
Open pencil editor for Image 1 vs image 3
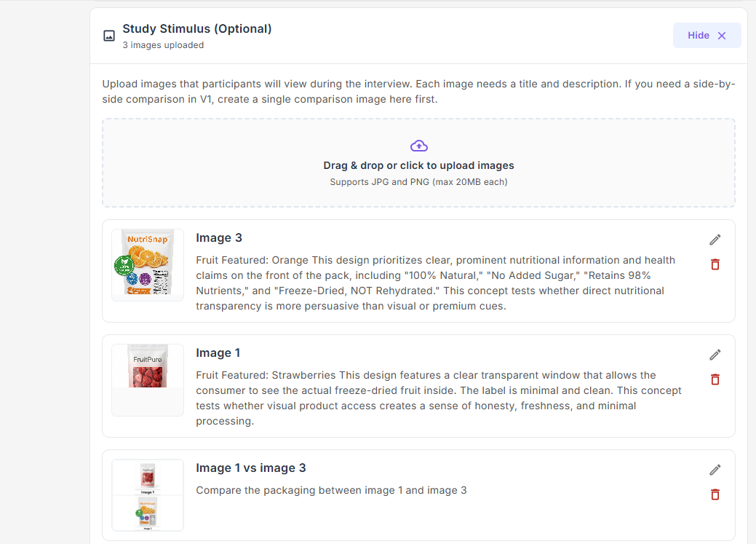tap(715, 470)
